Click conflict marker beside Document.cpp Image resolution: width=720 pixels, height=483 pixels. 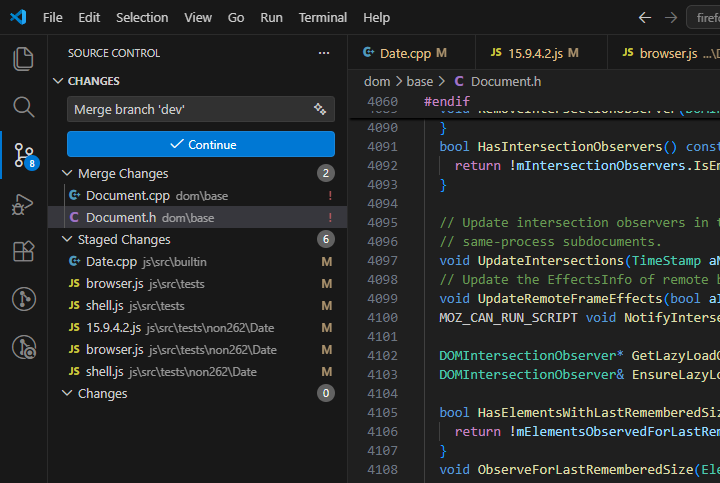[330, 196]
